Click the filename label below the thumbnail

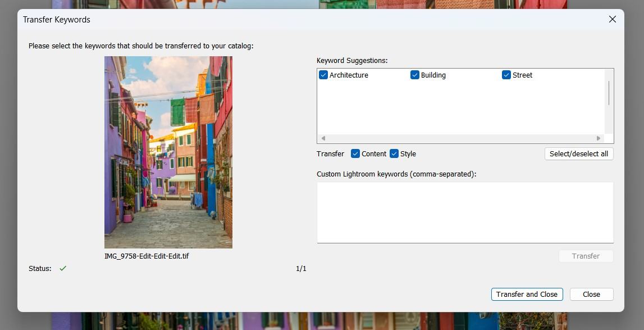coord(147,256)
